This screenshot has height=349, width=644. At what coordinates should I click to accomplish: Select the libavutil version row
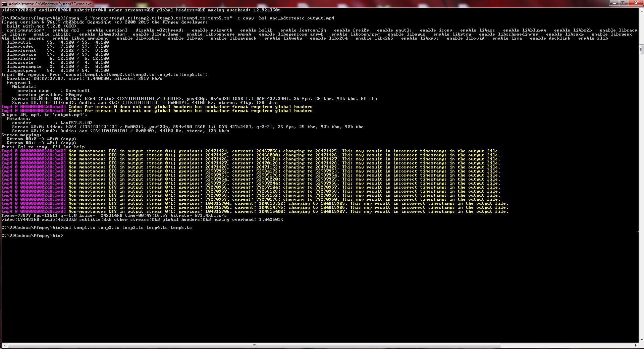58,42
